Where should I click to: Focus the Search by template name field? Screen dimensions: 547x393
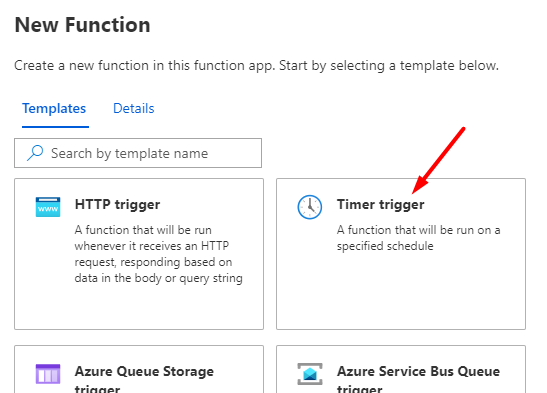pos(138,153)
